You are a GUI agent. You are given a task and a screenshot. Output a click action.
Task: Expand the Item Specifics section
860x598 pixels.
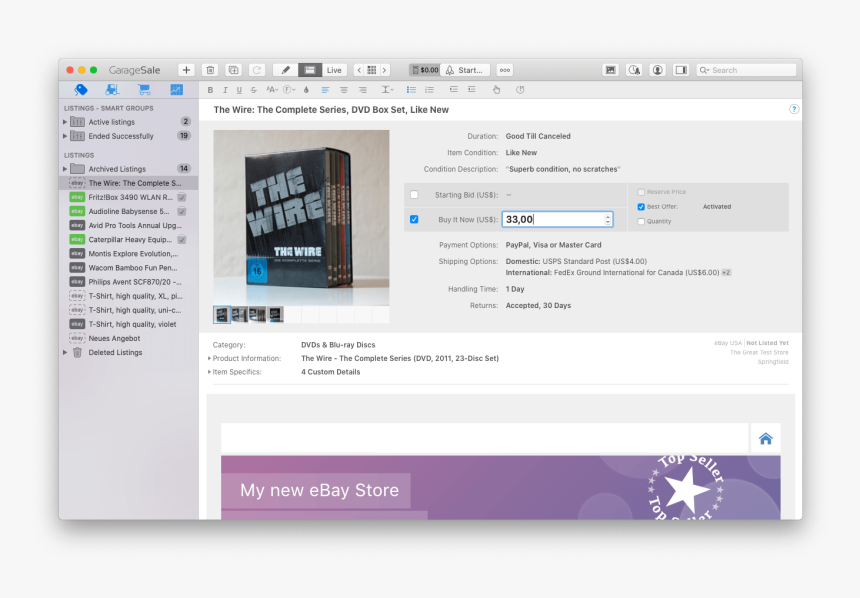point(212,371)
